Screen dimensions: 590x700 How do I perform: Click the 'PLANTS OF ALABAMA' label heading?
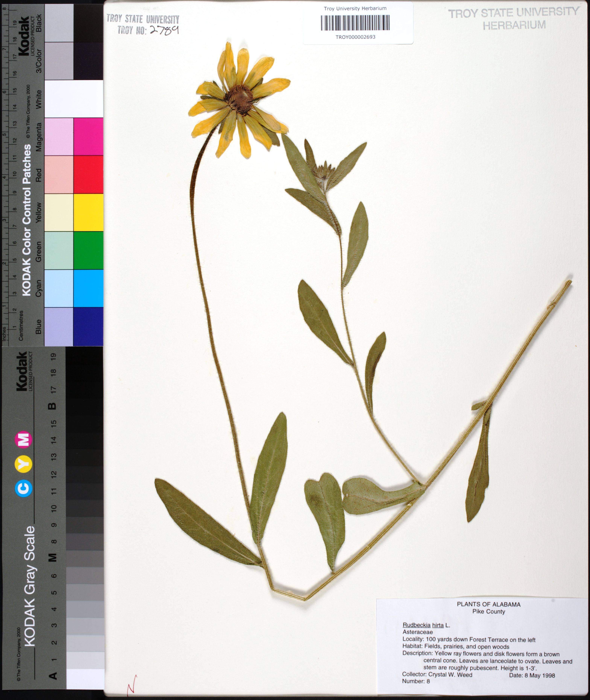coord(489,604)
